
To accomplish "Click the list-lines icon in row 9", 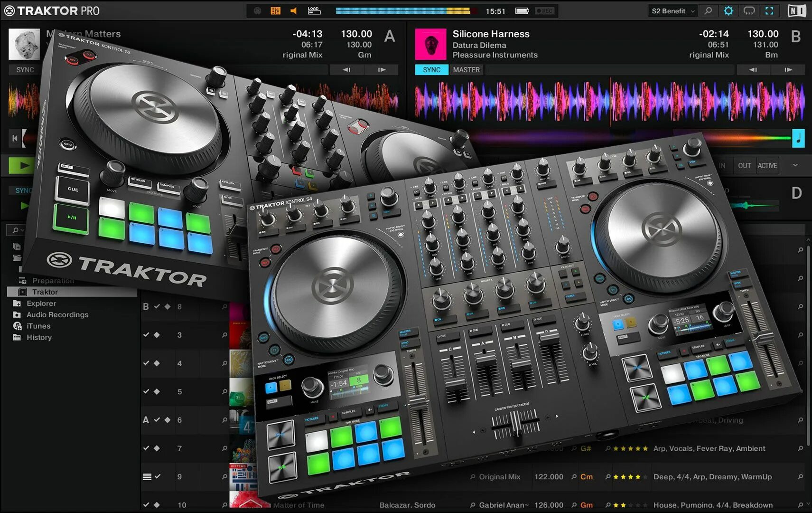I will [x=147, y=476].
